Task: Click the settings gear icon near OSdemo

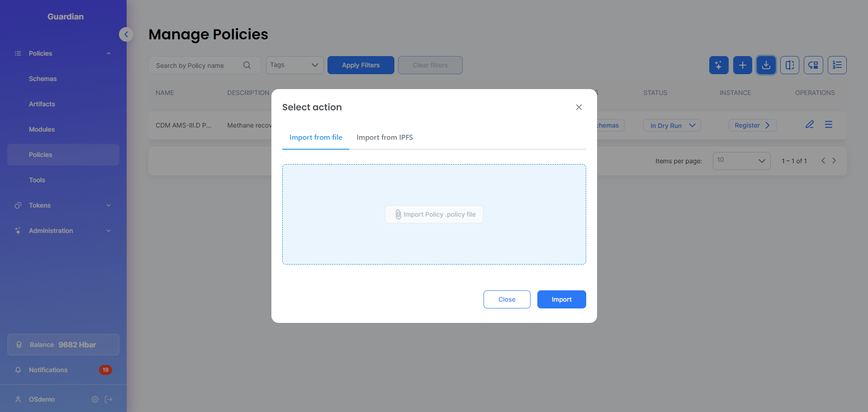Action: pos(95,399)
